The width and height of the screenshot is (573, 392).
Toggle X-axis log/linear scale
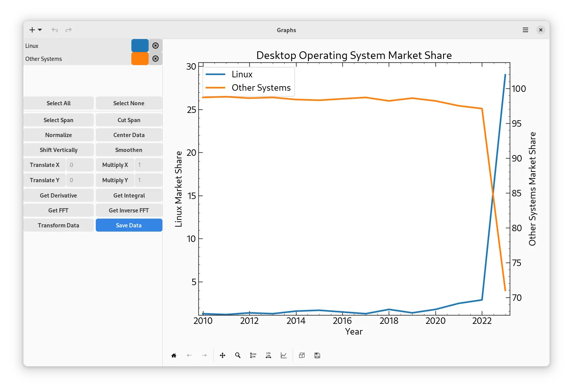tap(268, 355)
